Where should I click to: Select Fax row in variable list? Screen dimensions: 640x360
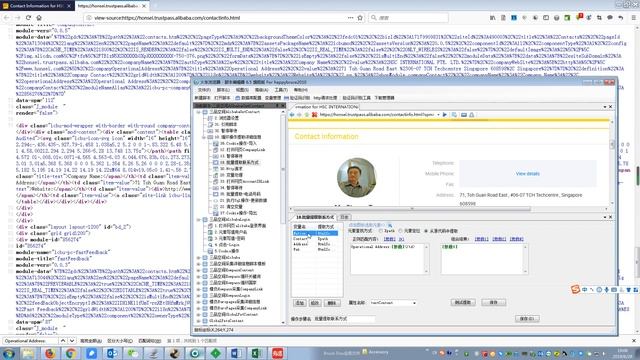click(316, 249)
